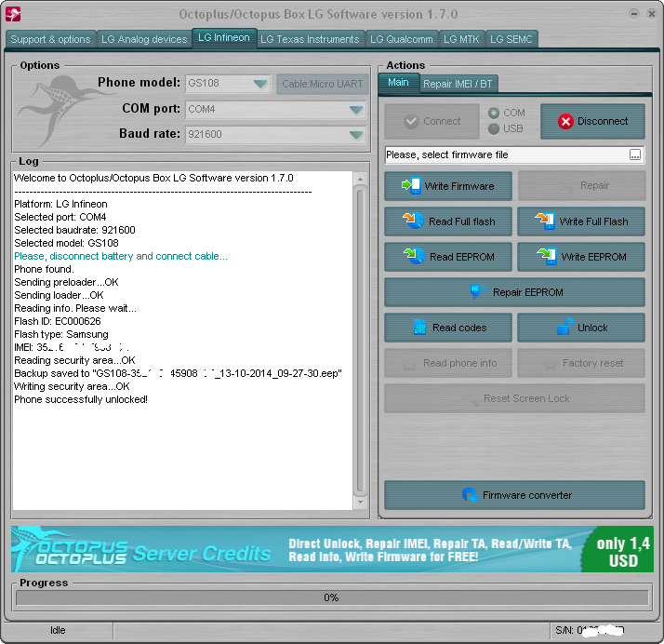Viewport: 664px width, 644px height.
Task: Click the Unlock padlock icon
Action: (565, 327)
